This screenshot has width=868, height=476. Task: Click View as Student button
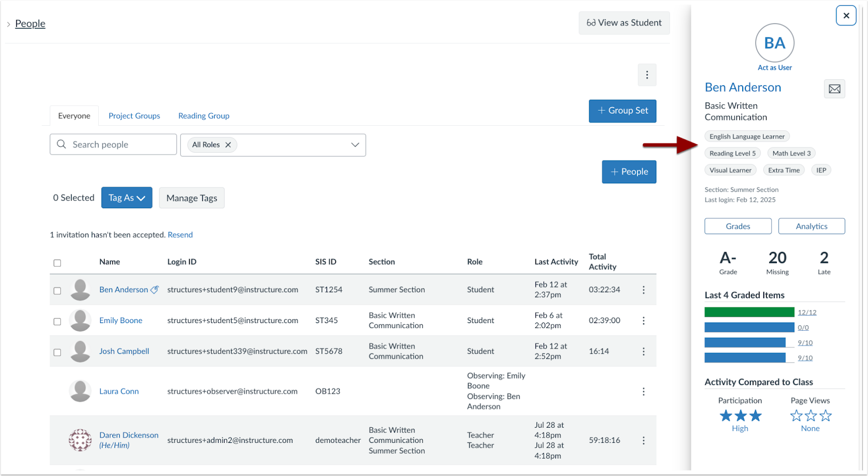click(x=624, y=23)
